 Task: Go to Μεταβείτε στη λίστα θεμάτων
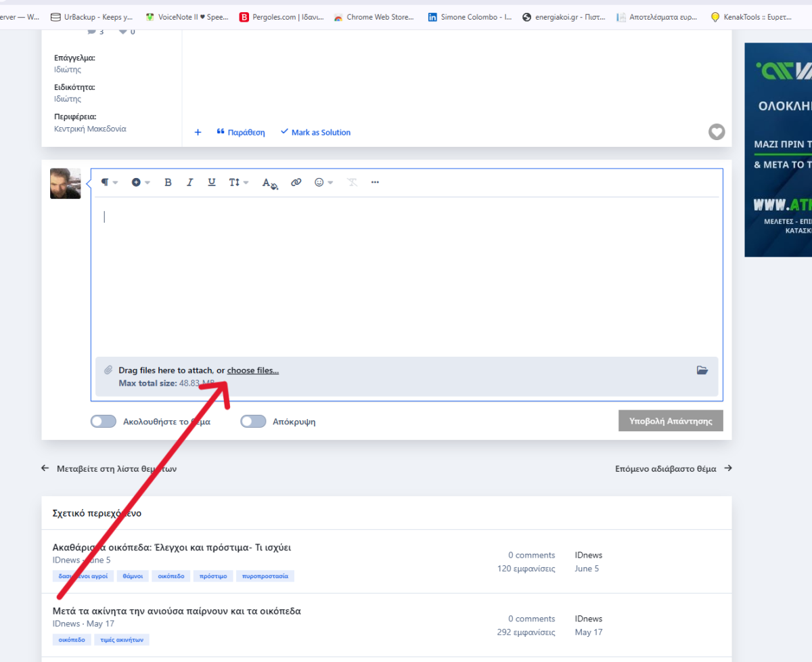(109, 468)
